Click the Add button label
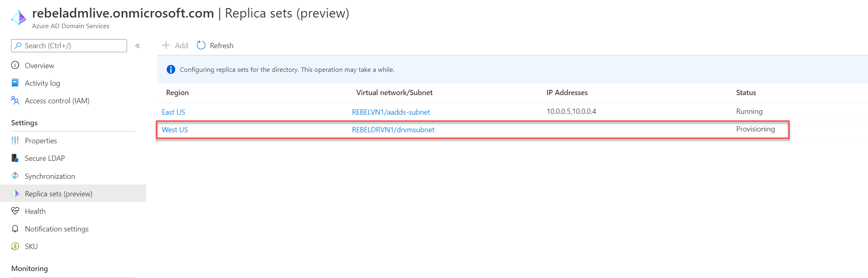 [x=181, y=46]
